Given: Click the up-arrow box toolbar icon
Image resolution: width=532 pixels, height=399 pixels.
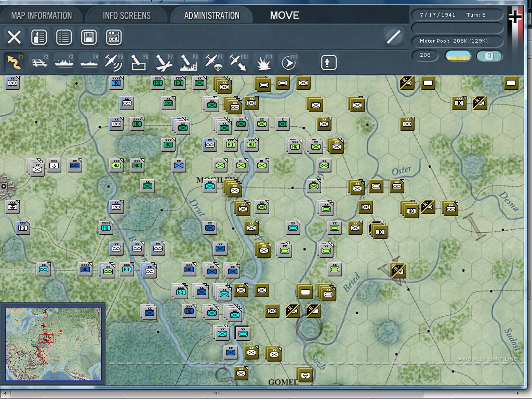Looking at the screenshot, I should tap(328, 62).
